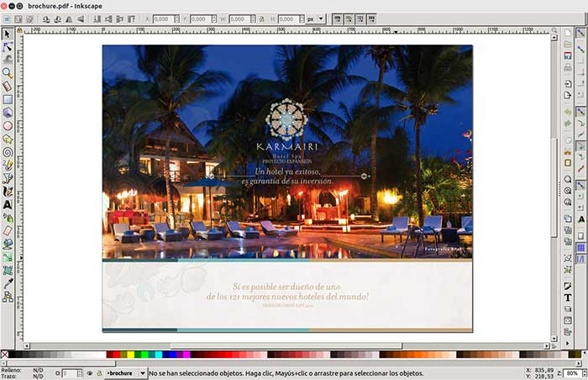Expand commands bar overflow arrow

point(567,343)
